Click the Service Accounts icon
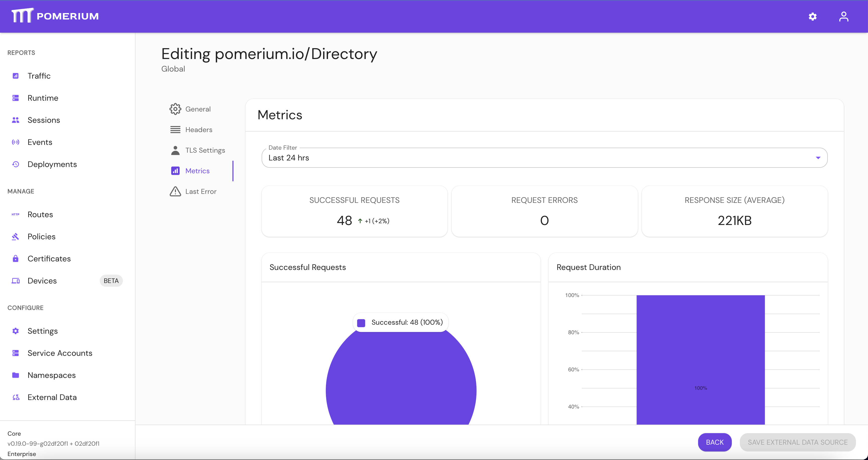This screenshot has height=460, width=868. tap(16, 353)
